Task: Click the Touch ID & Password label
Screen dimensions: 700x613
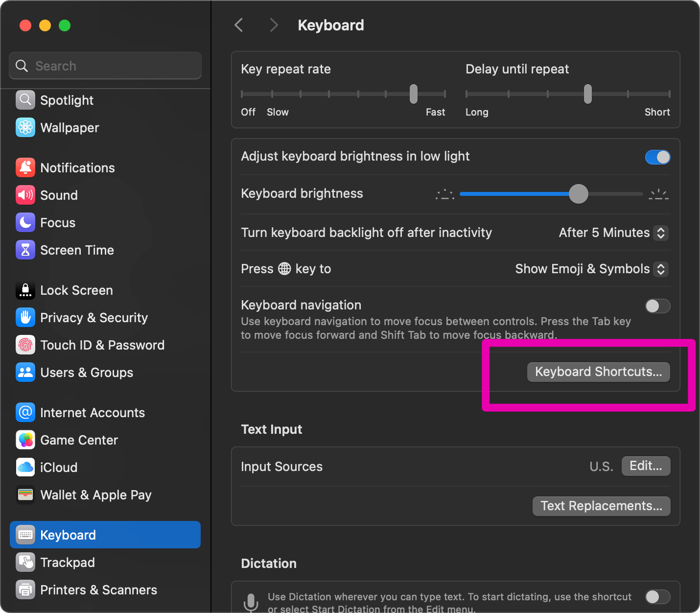Action: [x=102, y=345]
